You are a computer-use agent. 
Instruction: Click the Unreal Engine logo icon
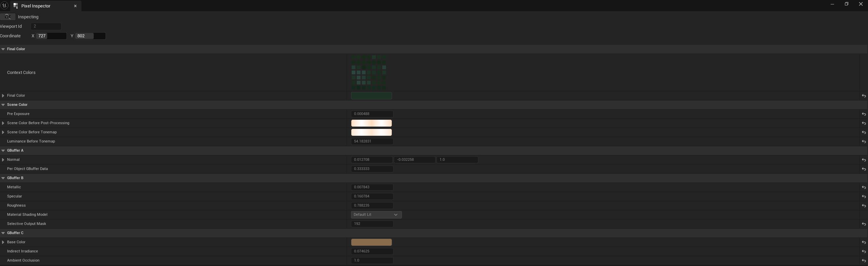[4, 5]
